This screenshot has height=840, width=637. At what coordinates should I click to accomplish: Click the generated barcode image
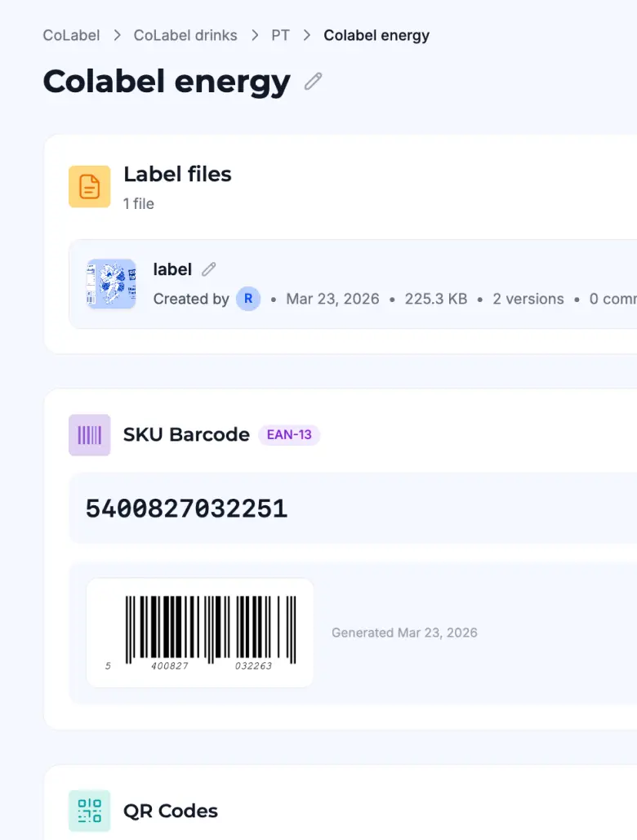tap(200, 633)
